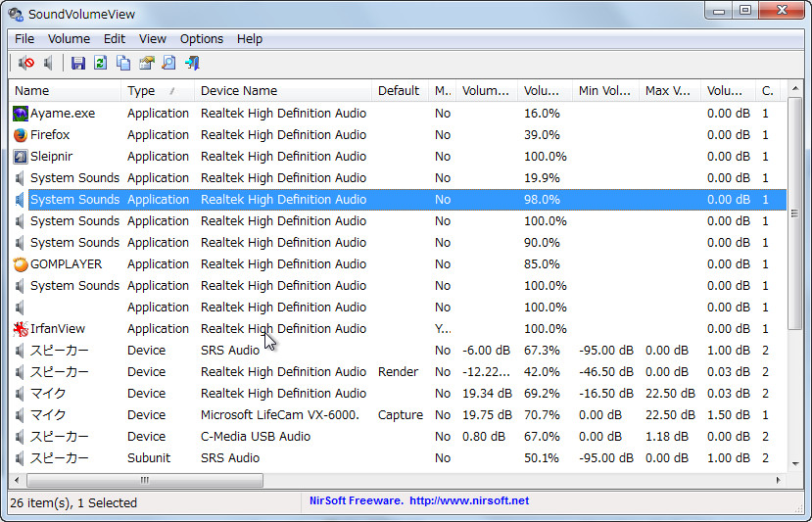
Task: Click speaker icon of C-Media USB Audio row
Action: [x=20, y=437]
